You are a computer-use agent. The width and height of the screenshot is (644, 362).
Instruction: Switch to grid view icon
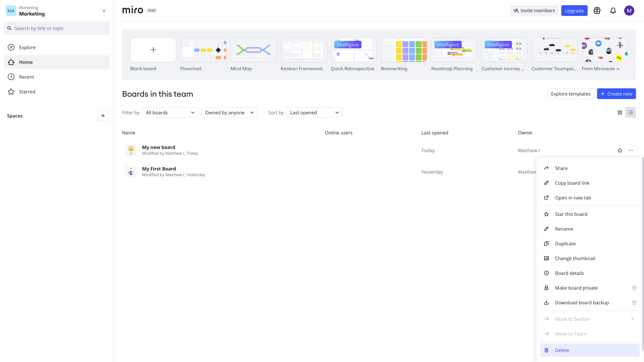pyautogui.click(x=620, y=113)
